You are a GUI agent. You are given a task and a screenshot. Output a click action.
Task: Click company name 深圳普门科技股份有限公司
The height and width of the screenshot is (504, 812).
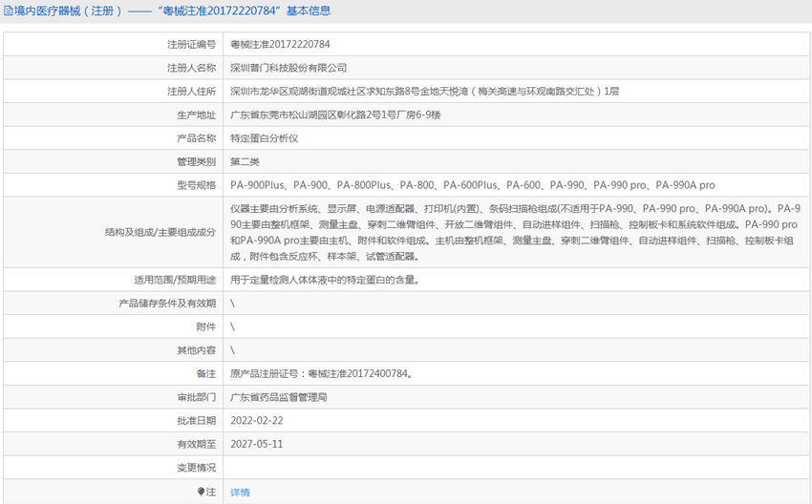pyautogui.click(x=288, y=68)
